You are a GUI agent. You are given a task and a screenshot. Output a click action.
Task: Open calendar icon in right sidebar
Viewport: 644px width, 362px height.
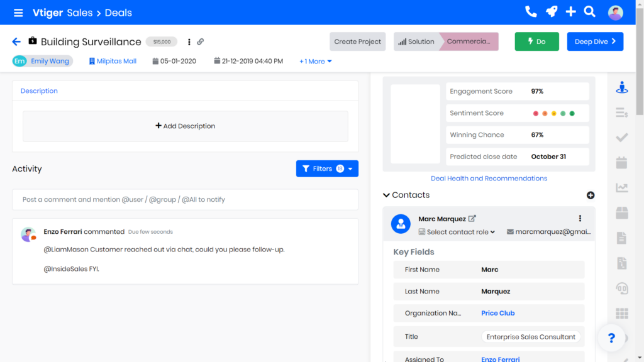621,163
